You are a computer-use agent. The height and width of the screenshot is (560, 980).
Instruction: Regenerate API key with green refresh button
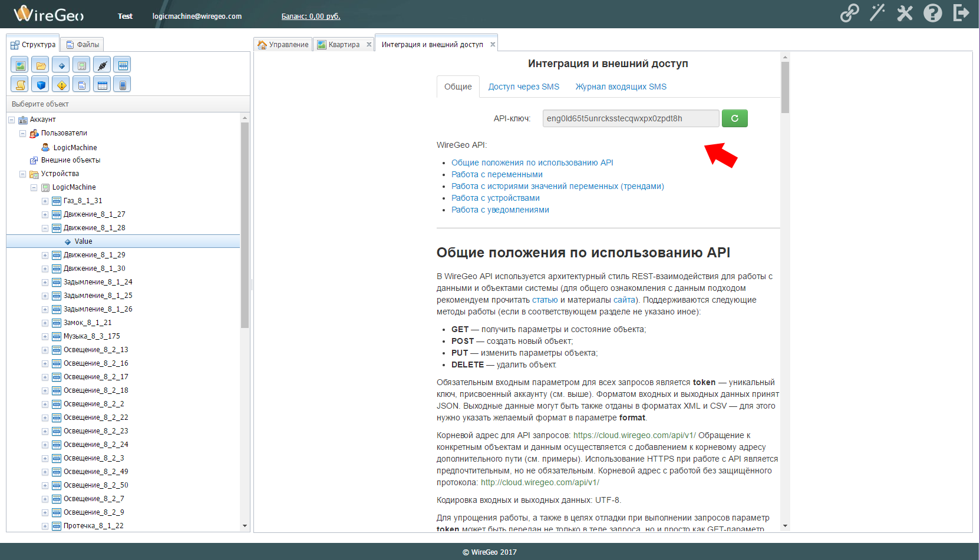(x=735, y=118)
